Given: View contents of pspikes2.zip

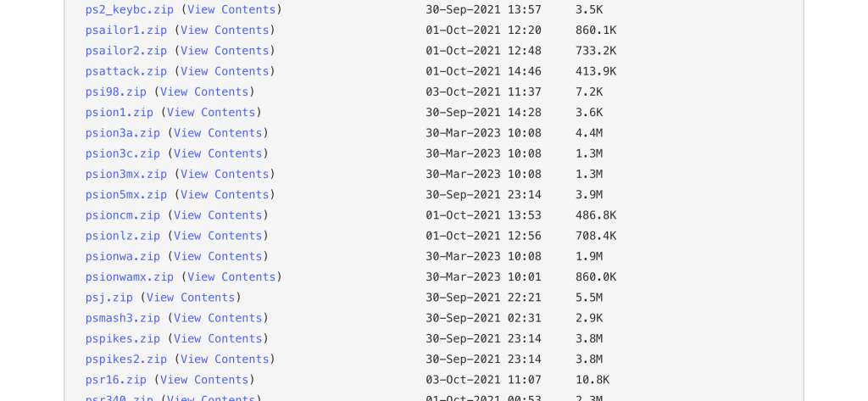Looking at the screenshot, I should click(x=225, y=359).
